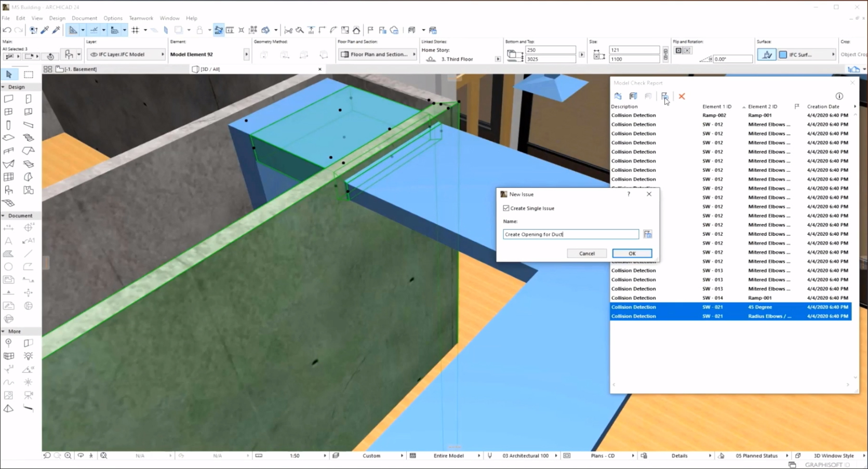Screen dimensions: 868x469
Task: Select the Window tool
Action: (x=8, y=112)
